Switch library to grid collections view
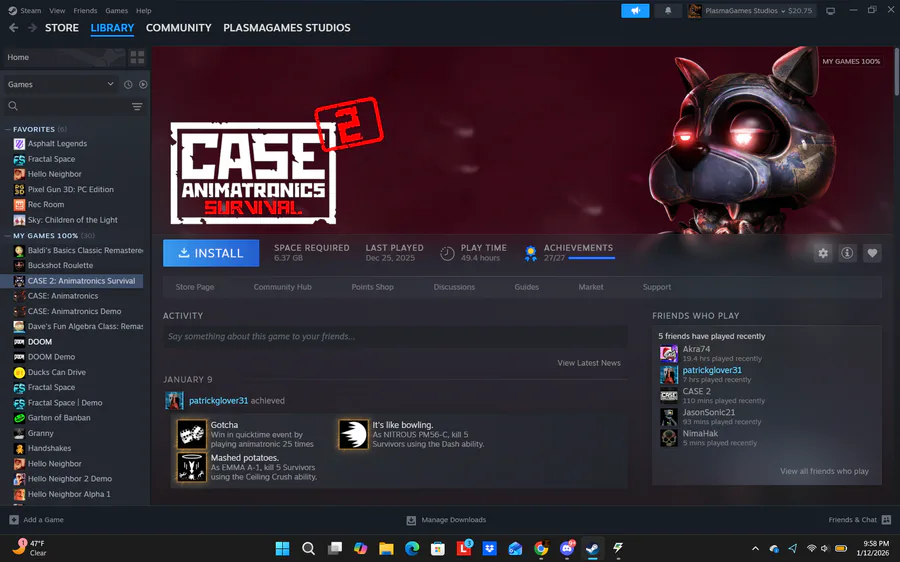900x562 pixels. (x=137, y=57)
